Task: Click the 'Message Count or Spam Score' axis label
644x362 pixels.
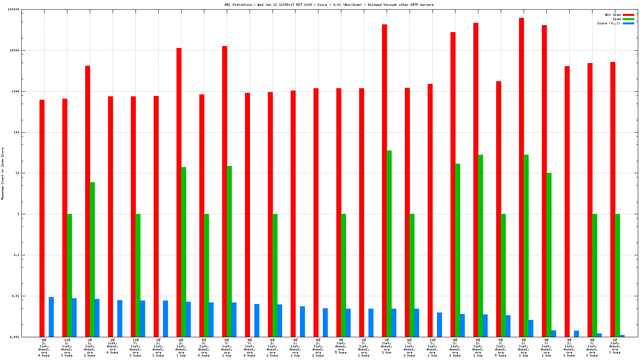Action: coord(3,174)
